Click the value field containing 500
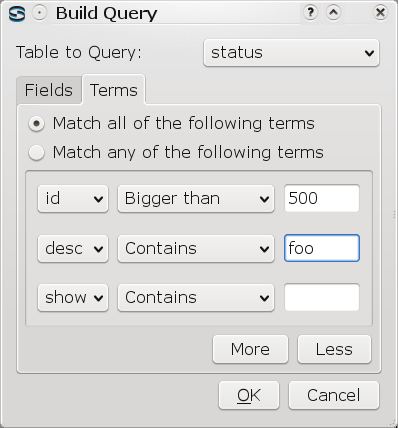398x428 pixels. pos(322,198)
